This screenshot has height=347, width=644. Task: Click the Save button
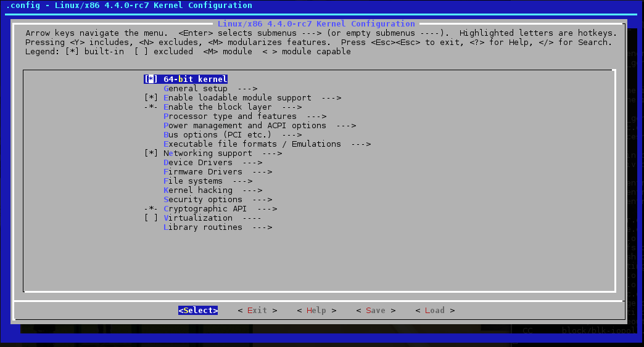pyautogui.click(x=376, y=311)
